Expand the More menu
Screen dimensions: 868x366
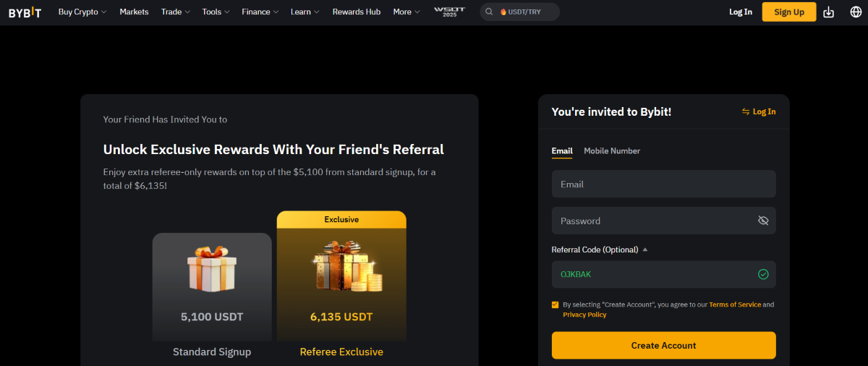(x=406, y=12)
